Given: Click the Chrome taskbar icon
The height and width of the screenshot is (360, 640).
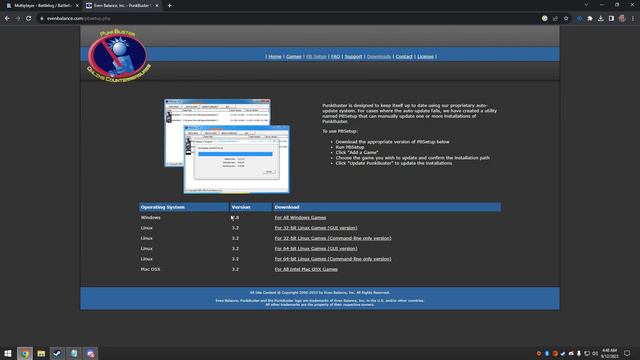Looking at the screenshot, I should pos(25,353).
